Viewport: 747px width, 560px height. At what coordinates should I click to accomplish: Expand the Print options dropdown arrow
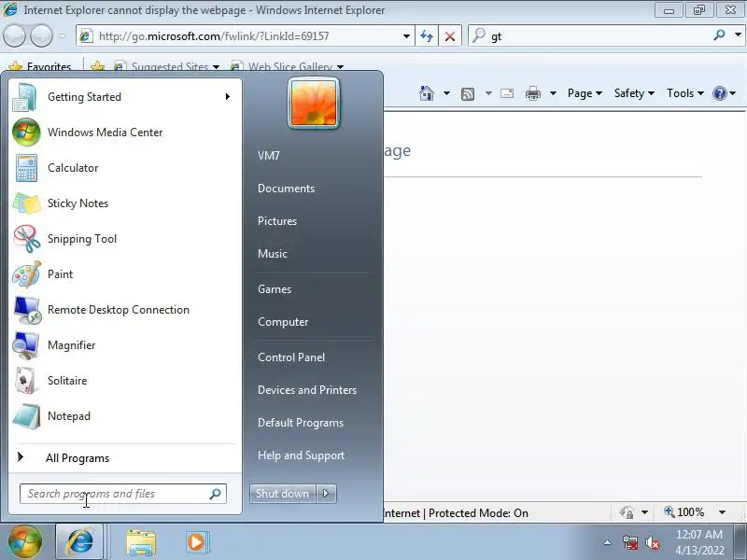[x=553, y=93]
